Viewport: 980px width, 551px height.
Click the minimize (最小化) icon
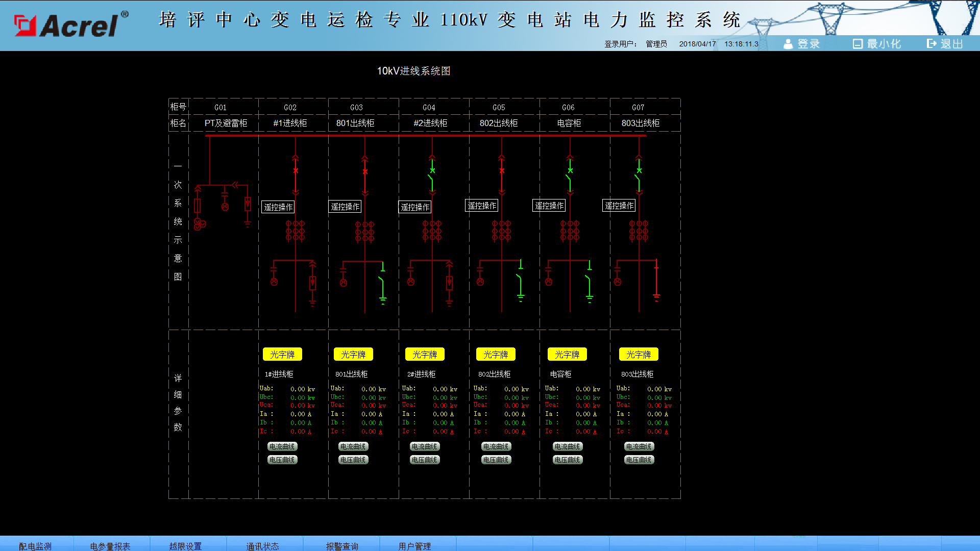point(857,44)
